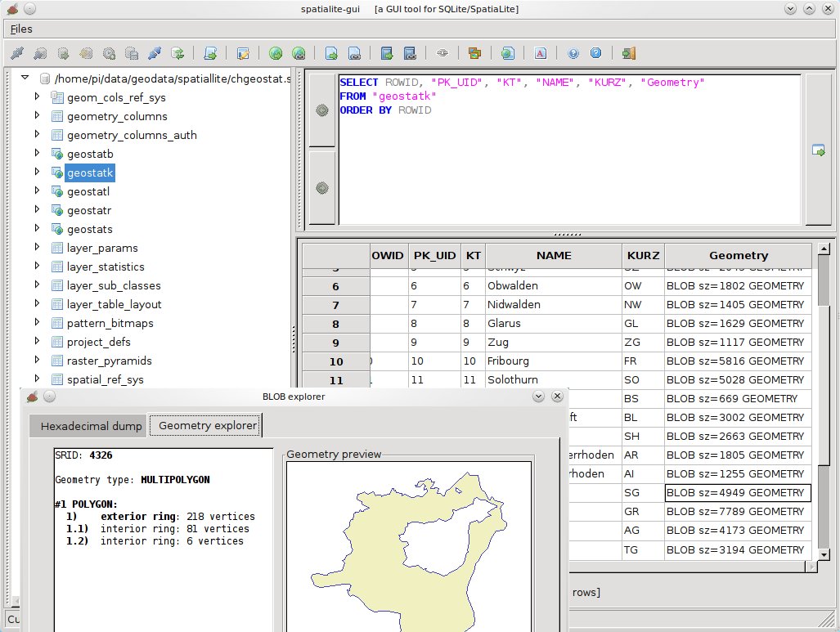The image size is (840, 632).
Task: Run the SQL query with the execute icon
Action: click(818, 150)
